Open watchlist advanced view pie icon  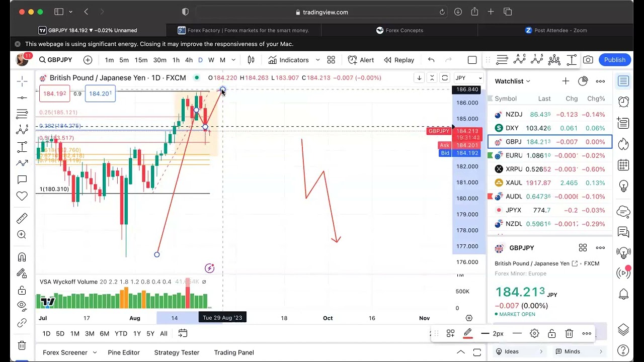(x=583, y=81)
